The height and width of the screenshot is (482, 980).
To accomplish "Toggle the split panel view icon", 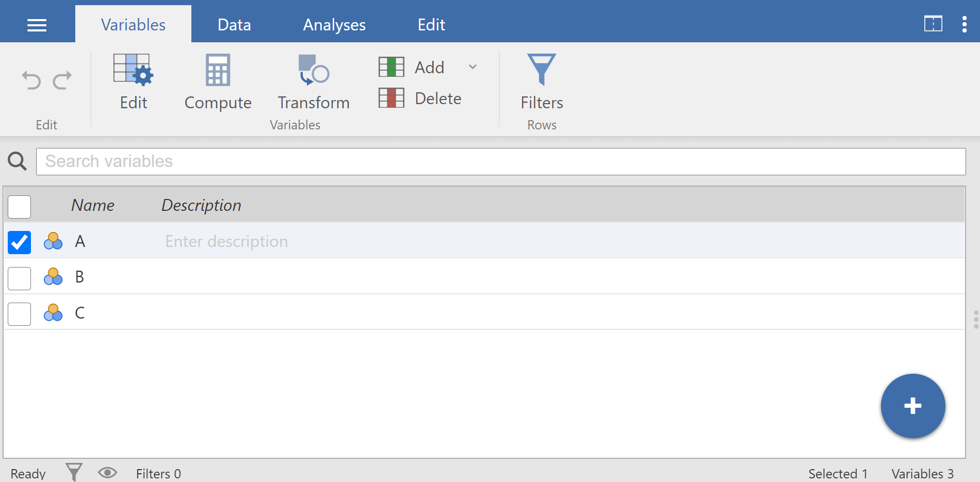I will (933, 24).
